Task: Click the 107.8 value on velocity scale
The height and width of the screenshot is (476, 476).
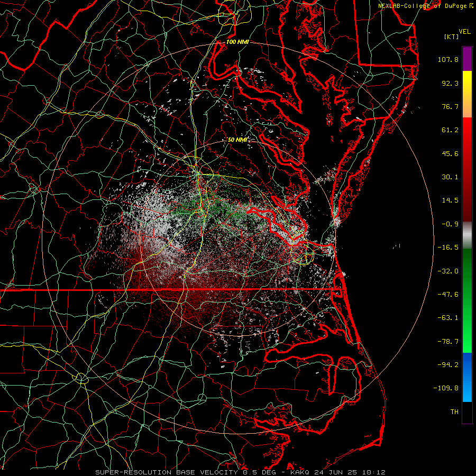Action: click(448, 59)
